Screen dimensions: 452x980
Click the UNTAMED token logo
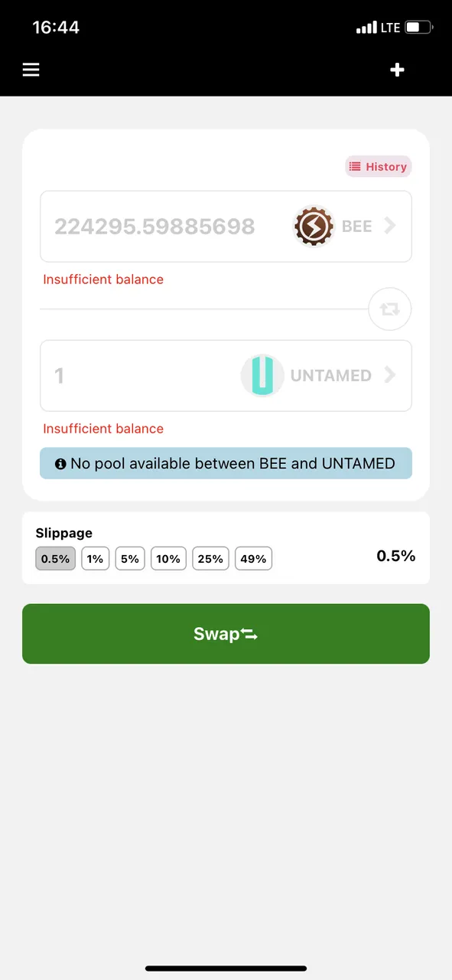[262, 376]
